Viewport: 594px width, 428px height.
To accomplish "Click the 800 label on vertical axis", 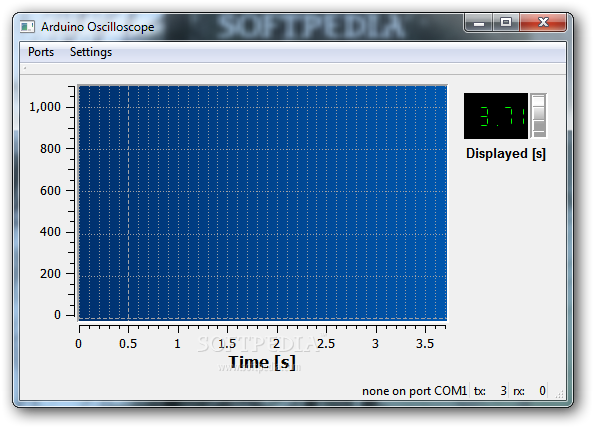I will 50,148.
